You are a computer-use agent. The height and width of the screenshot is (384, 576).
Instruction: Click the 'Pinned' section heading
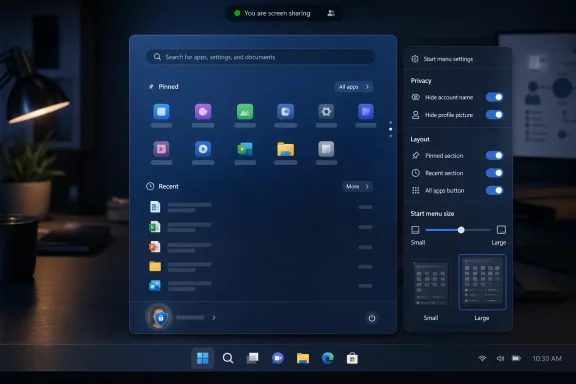coord(168,87)
